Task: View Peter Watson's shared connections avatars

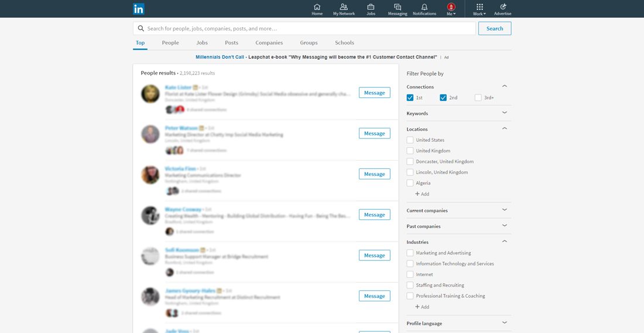Action: coord(174,150)
